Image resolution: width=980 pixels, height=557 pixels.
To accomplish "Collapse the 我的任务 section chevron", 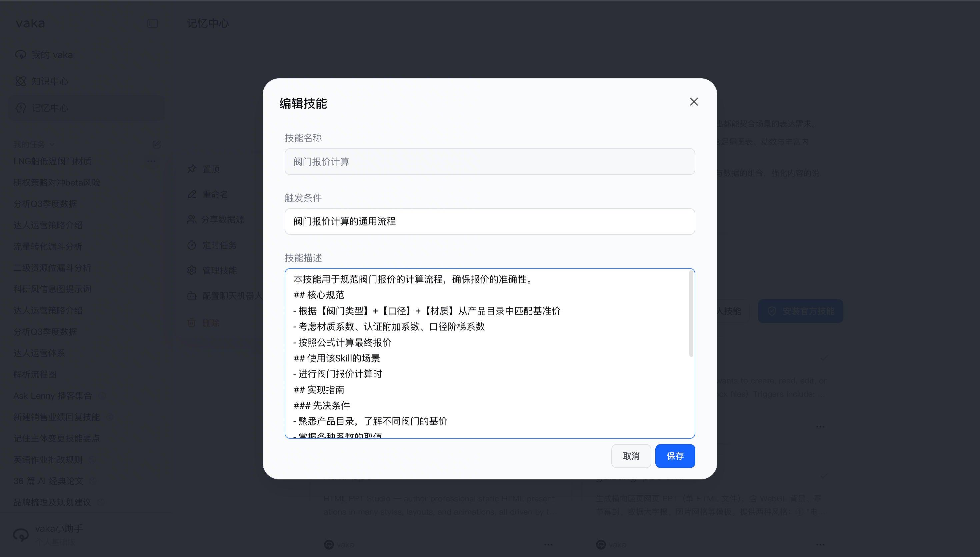I will coord(52,145).
